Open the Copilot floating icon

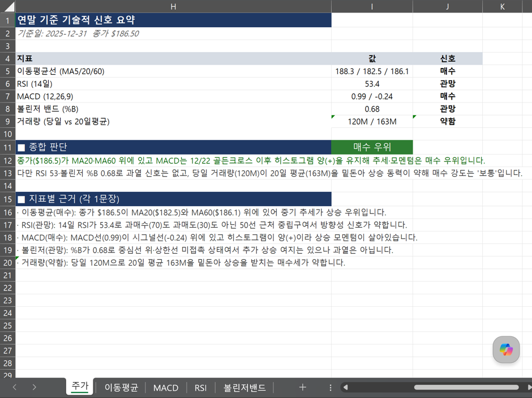pos(506,349)
